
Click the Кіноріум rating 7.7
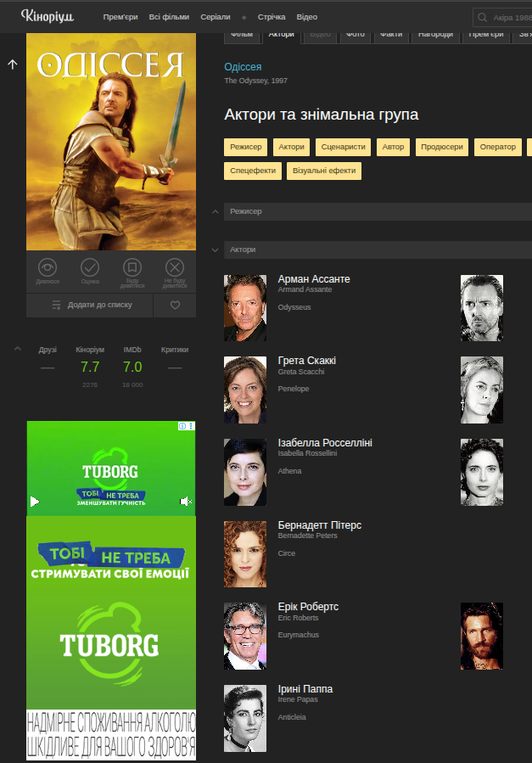pos(90,367)
